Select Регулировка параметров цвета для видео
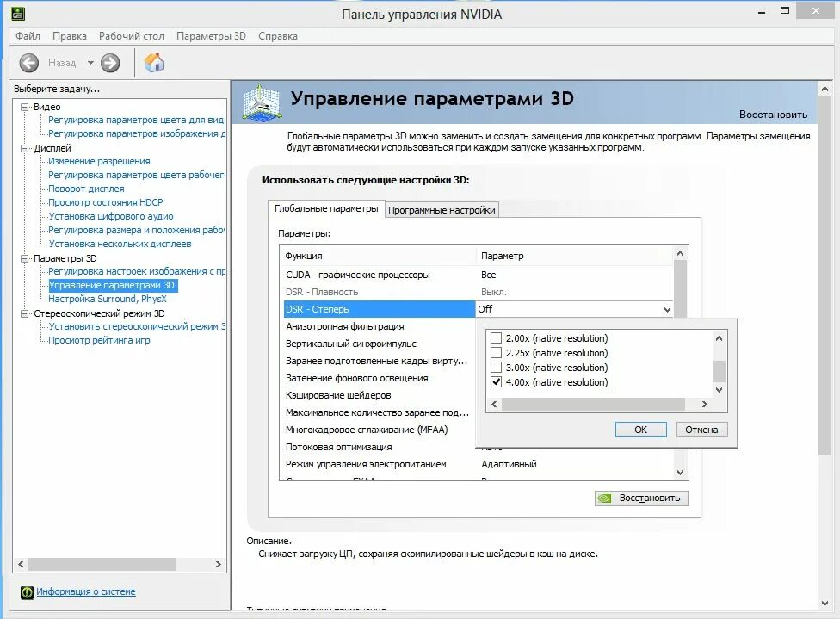This screenshot has height=619, width=840. [x=137, y=120]
